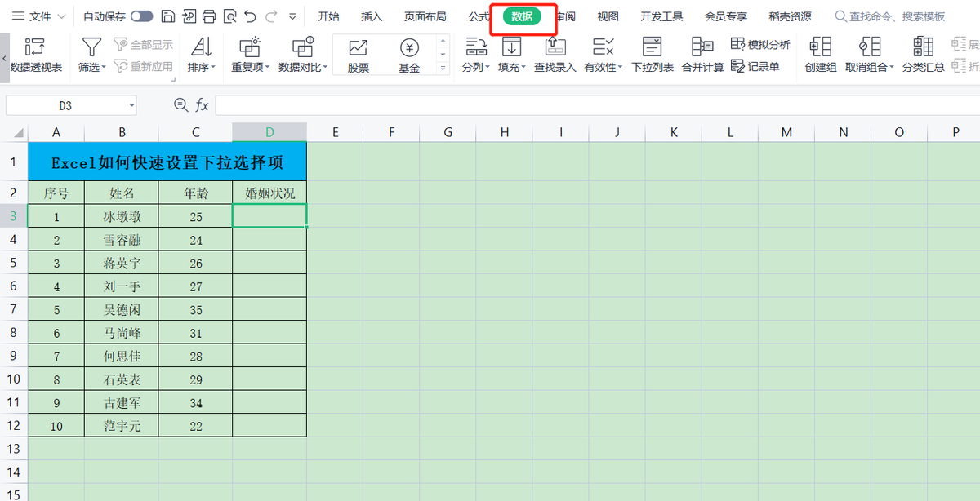Expand the 有效性 dropdown arrow
980x501 pixels.
[620, 68]
